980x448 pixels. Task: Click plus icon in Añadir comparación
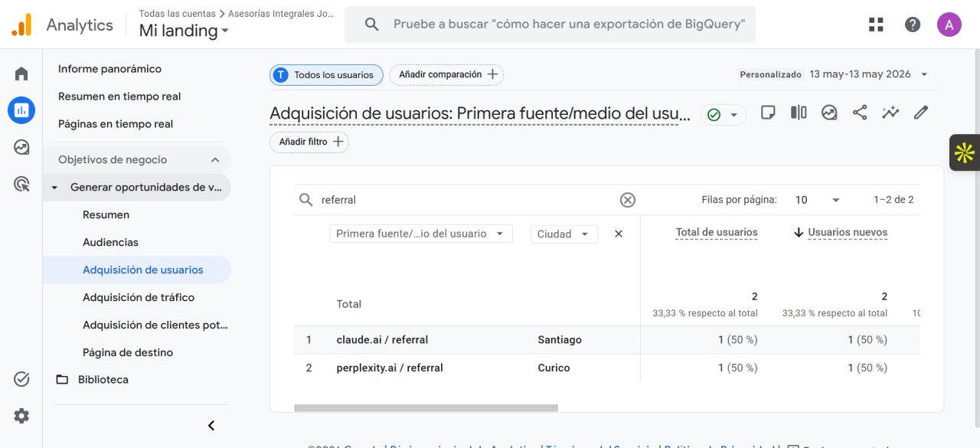pyautogui.click(x=492, y=74)
